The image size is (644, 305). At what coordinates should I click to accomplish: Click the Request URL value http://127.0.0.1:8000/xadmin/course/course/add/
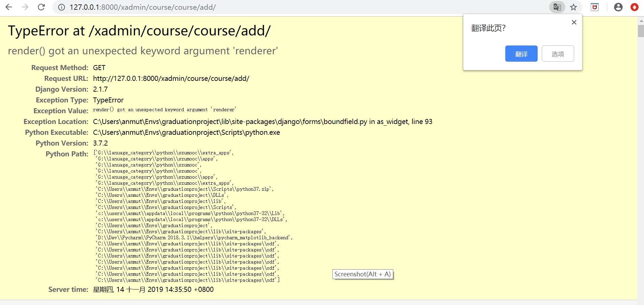click(171, 79)
